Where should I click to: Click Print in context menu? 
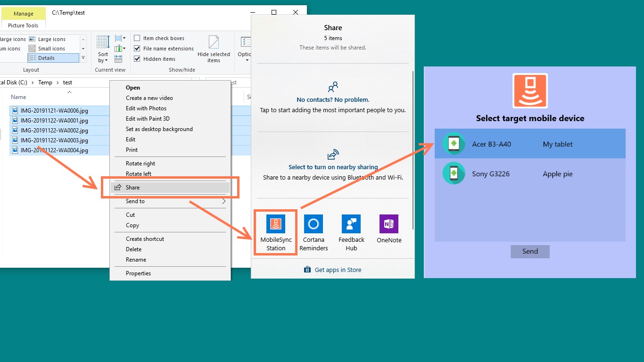click(132, 150)
